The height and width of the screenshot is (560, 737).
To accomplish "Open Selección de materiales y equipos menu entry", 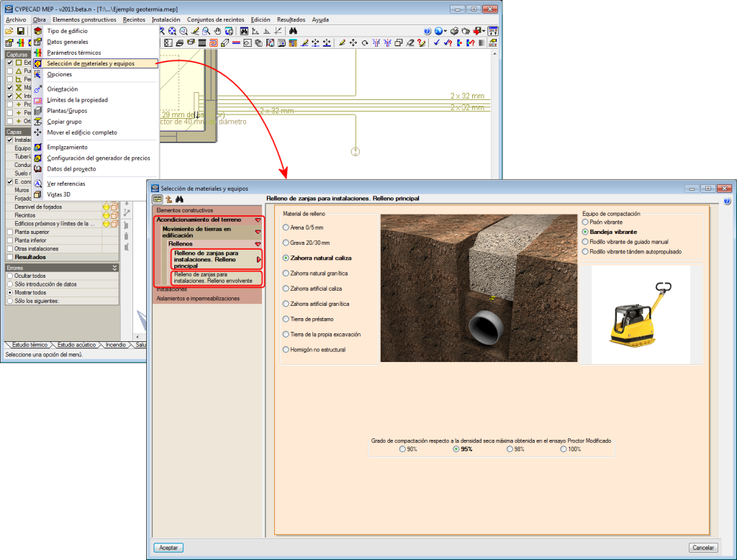I will click(90, 63).
